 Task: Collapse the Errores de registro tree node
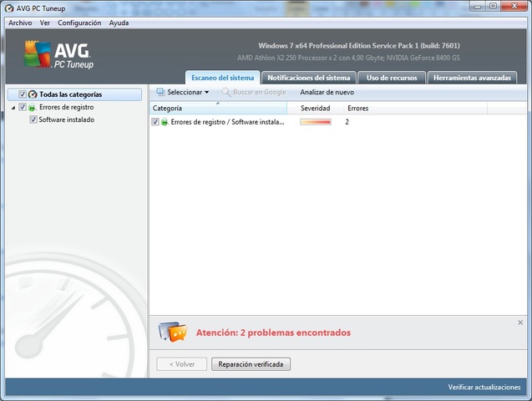click(13, 108)
